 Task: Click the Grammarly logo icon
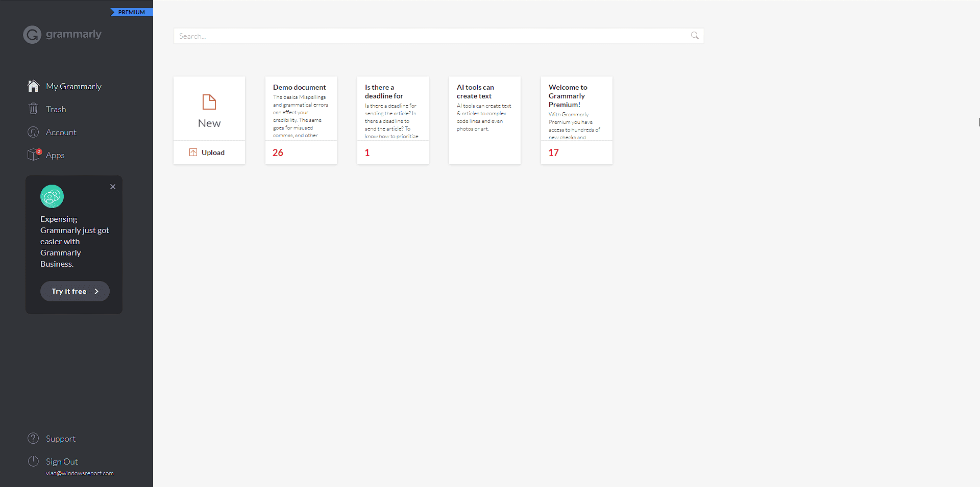[32, 35]
